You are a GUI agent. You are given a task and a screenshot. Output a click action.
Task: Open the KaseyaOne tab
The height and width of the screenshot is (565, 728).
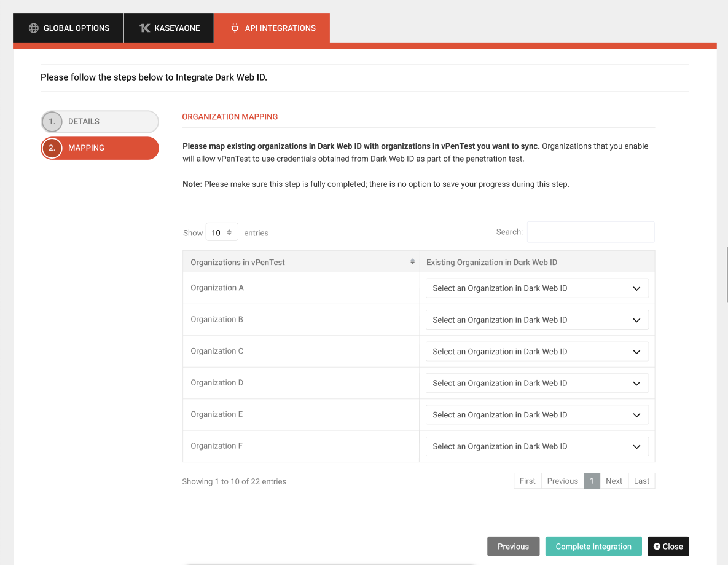point(169,28)
